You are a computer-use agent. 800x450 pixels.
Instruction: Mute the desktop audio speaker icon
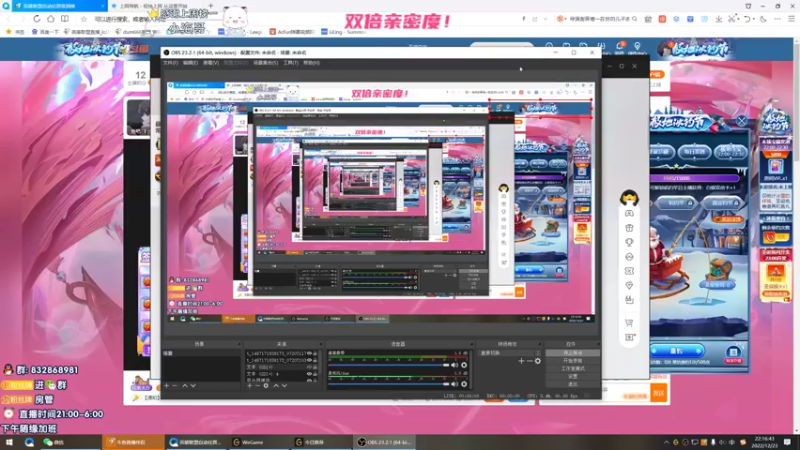coord(455,365)
